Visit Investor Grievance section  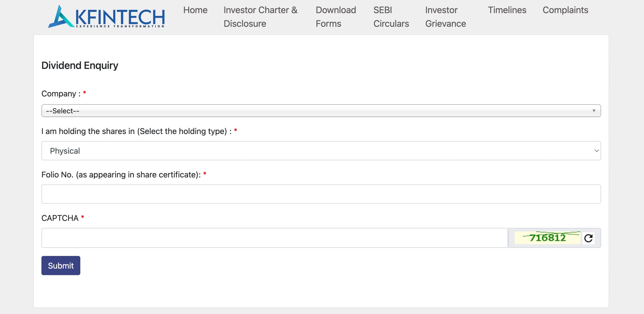tap(445, 16)
